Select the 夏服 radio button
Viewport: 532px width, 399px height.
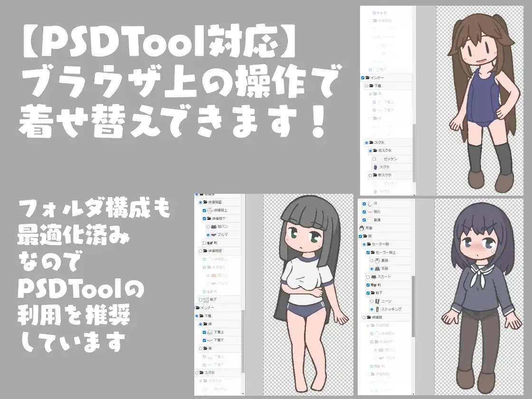tap(372, 261)
